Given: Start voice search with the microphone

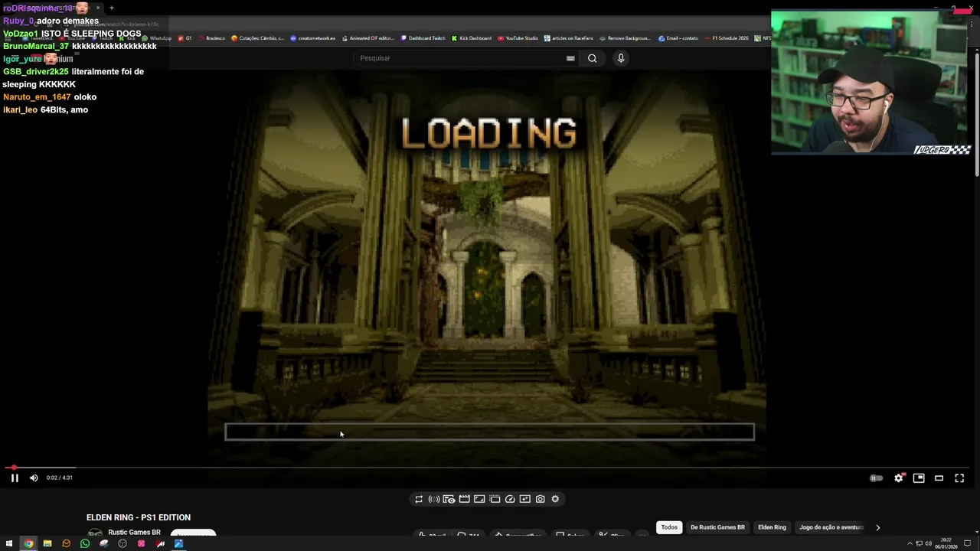Looking at the screenshot, I should (621, 58).
